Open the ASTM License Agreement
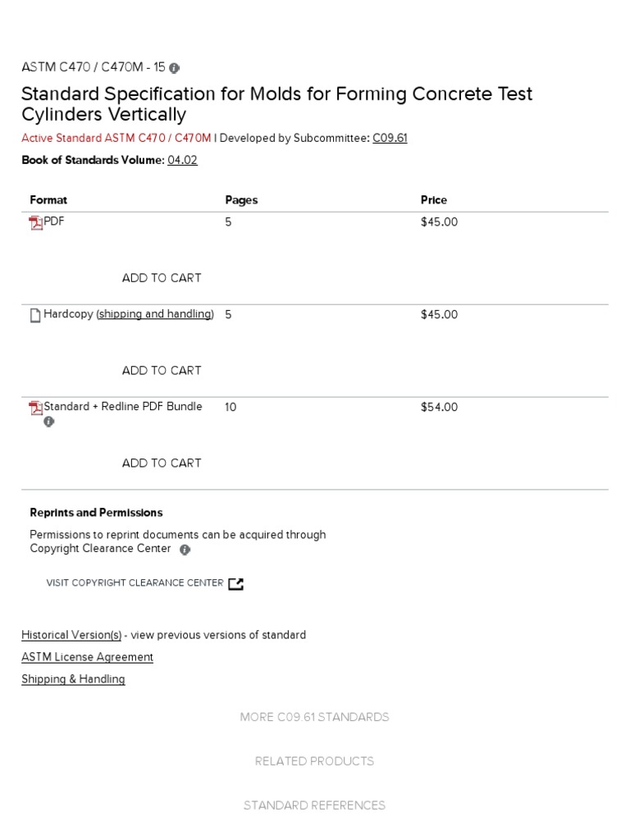630x840 pixels. [87, 657]
